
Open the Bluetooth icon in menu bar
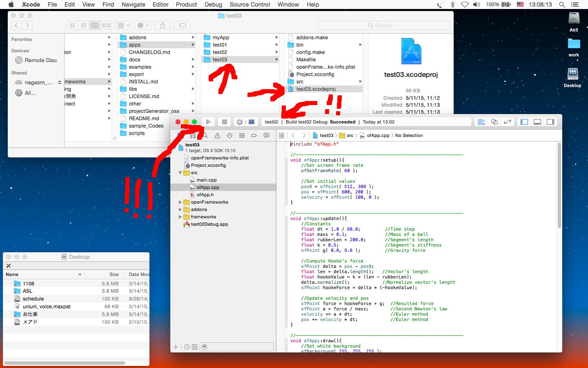click(x=452, y=4)
